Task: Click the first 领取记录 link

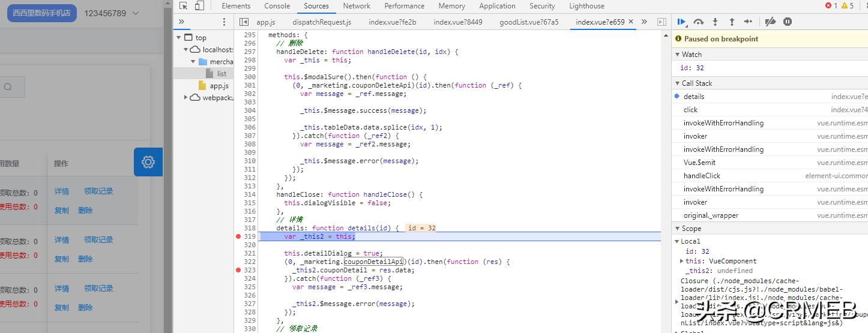Action: [98, 191]
